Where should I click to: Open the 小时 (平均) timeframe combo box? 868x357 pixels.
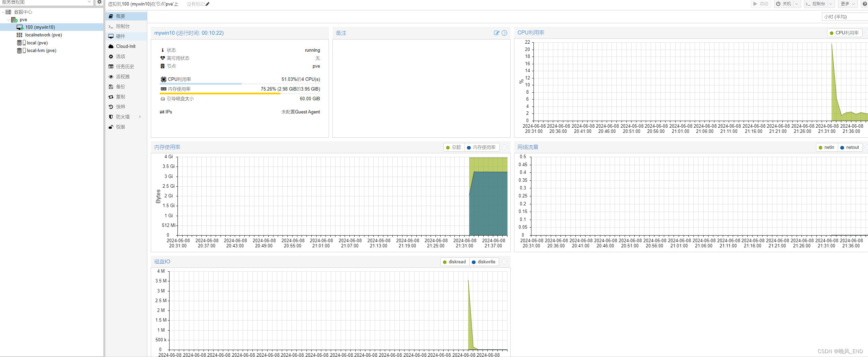click(x=845, y=17)
